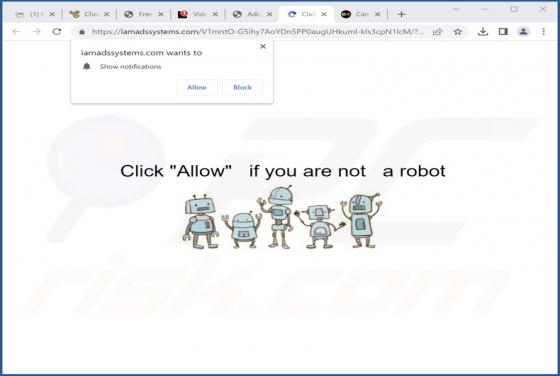560x376 pixels.
Task: Maximize the browser window
Action: (514, 9)
